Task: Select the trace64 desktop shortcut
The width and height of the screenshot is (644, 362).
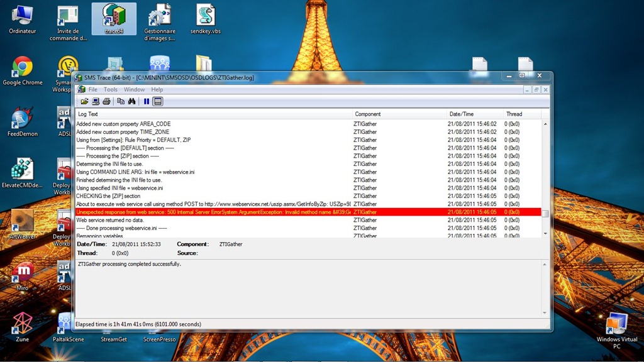Action: 114,19
